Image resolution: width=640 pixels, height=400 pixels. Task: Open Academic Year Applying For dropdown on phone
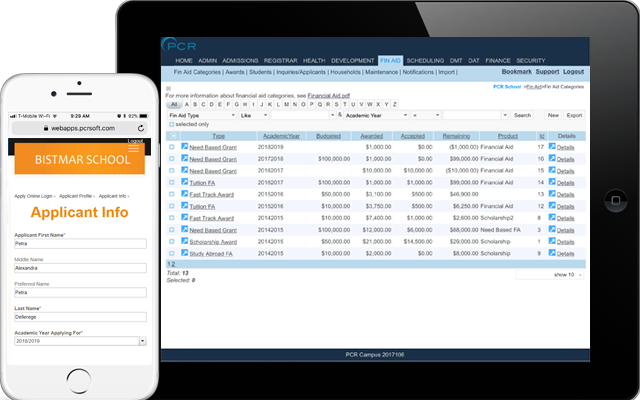[80, 341]
